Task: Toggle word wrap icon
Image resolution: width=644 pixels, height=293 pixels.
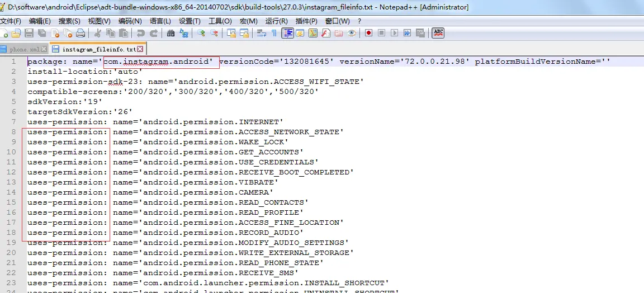Action: pos(261,34)
